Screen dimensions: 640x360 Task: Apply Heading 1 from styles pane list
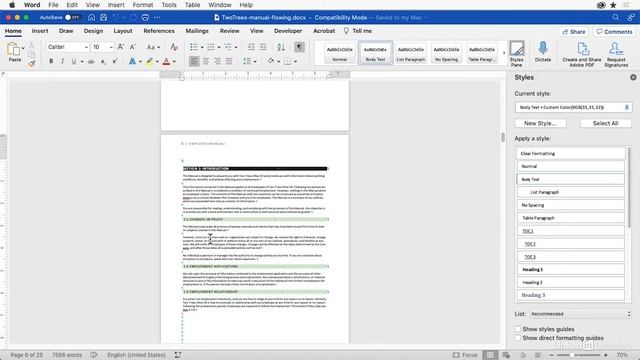pos(571,269)
